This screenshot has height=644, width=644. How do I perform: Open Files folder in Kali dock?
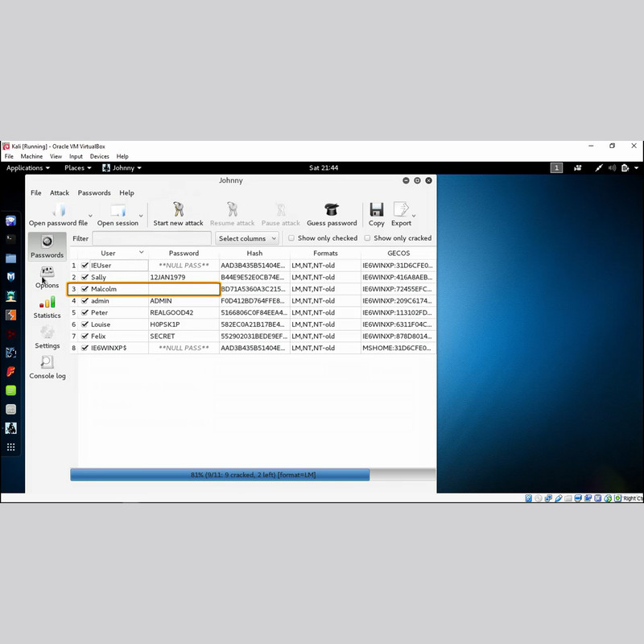click(x=10, y=258)
